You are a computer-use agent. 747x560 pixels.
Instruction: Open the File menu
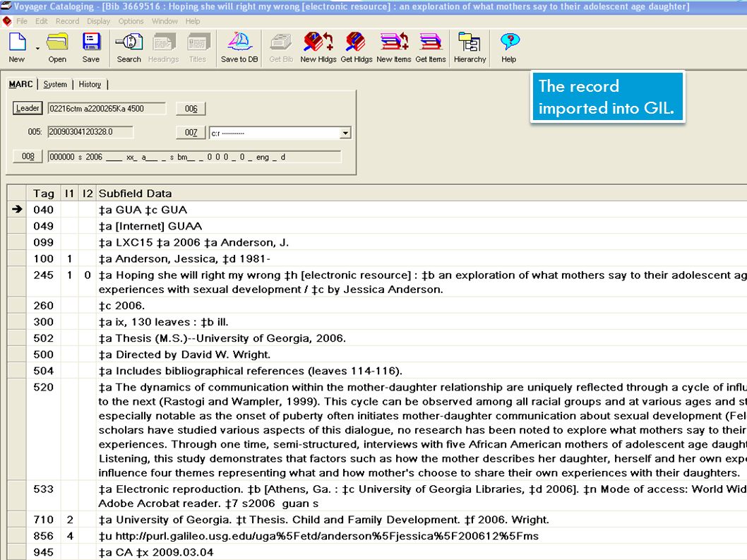click(x=22, y=21)
